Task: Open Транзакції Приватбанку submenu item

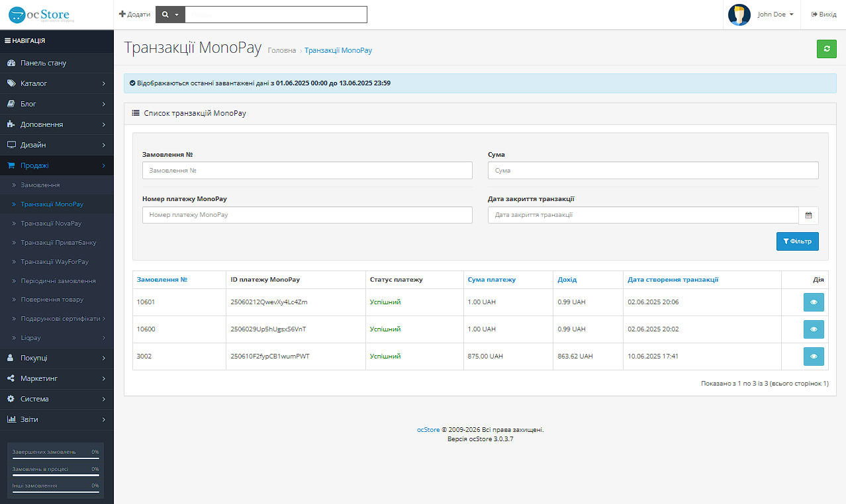Action: pyautogui.click(x=57, y=243)
